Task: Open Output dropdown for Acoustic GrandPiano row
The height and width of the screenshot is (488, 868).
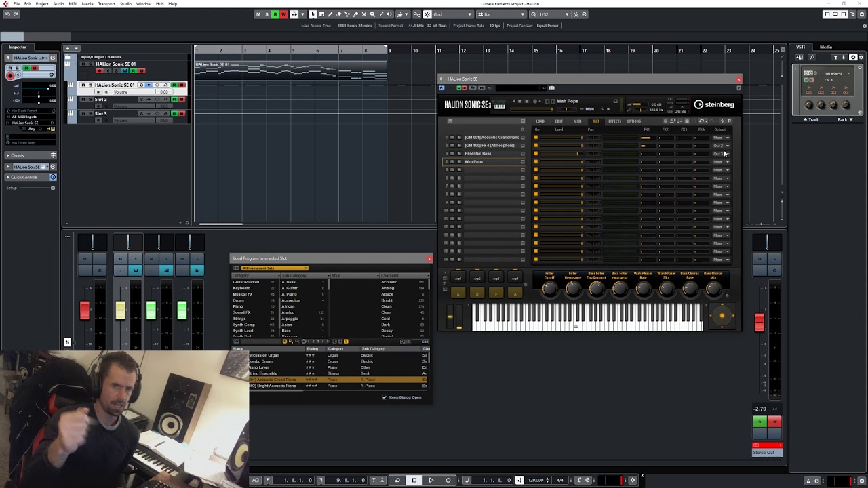Action: click(x=721, y=138)
